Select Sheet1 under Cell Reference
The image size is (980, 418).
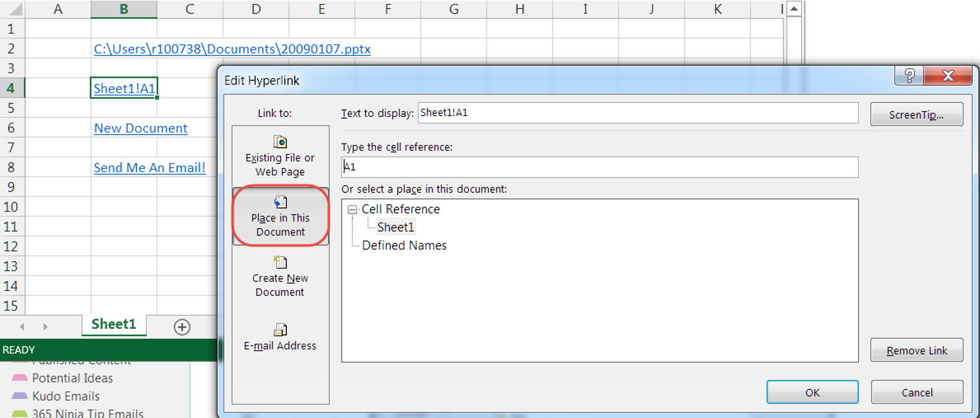point(395,227)
